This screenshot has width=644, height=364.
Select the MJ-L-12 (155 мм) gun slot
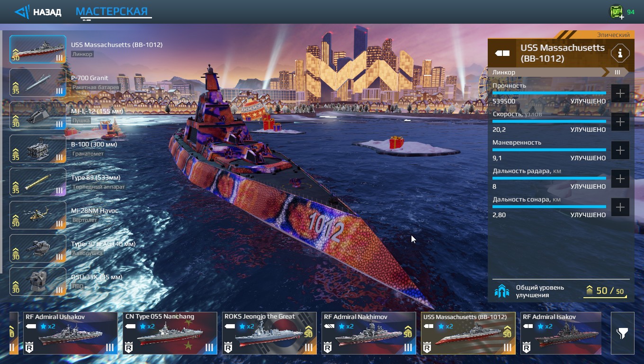point(38,116)
